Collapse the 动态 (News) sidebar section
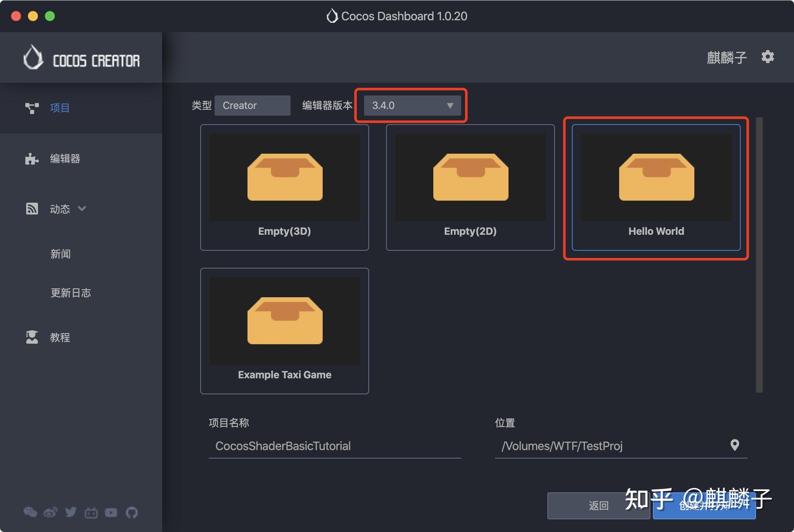The width and height of the screenshot is (794, 532). [x=82, y=209]
